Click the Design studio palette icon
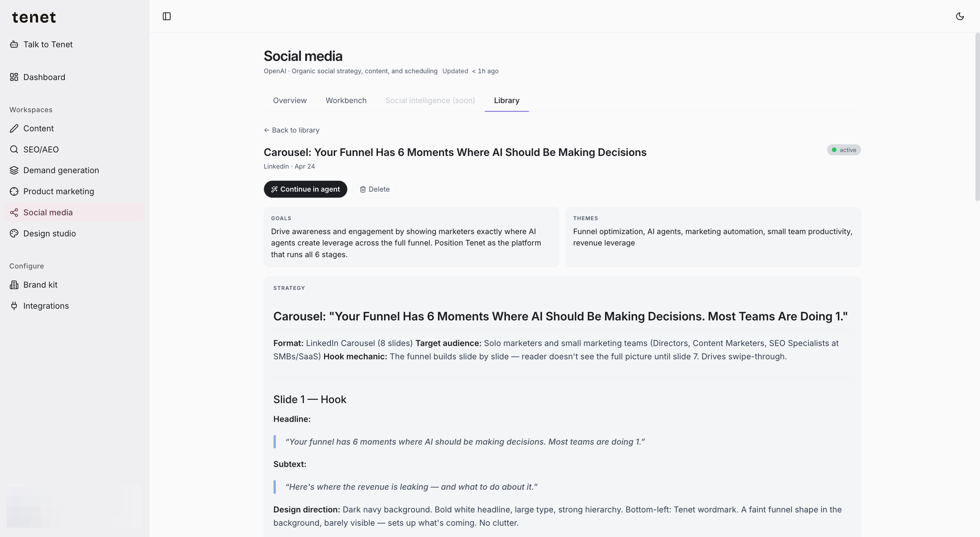The image size is (980, 537). pos(14,233)
